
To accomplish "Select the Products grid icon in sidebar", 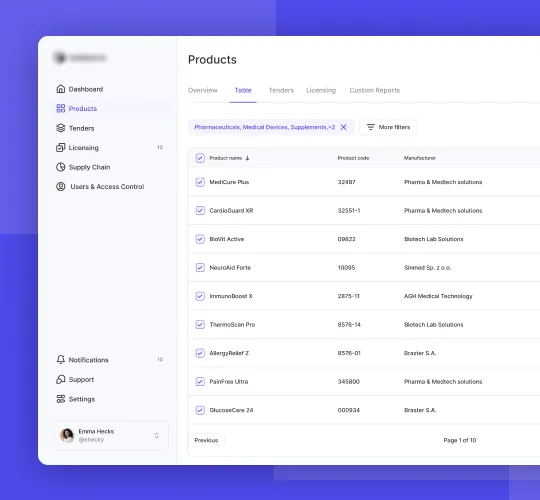I will (x=61, y=108).
